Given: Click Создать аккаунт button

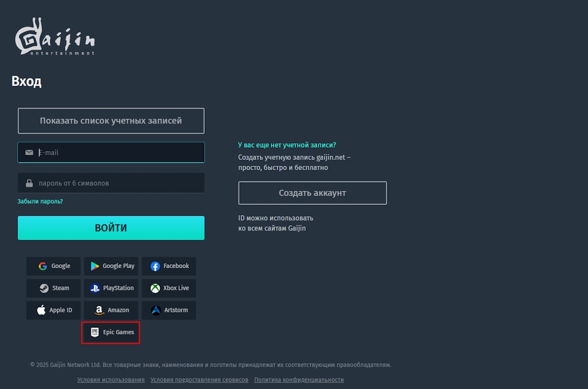Looking at the screenshot, I should click(312, 193).
